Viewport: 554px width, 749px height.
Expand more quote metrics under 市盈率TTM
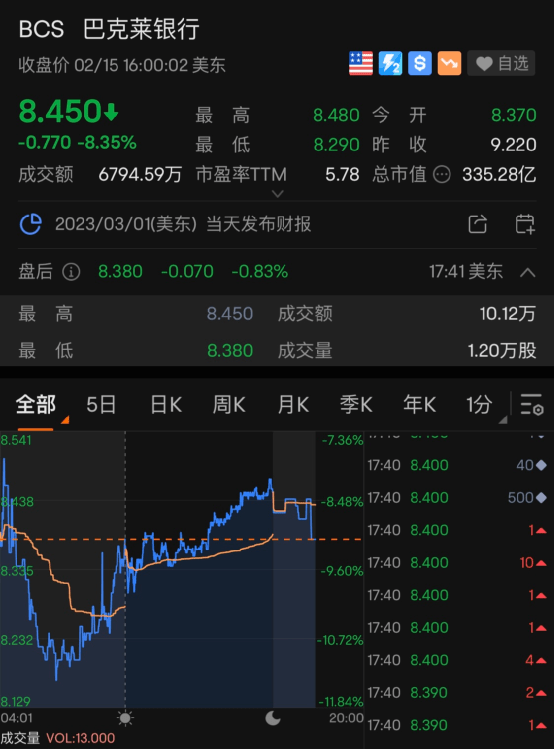click(x=277, y=193)
